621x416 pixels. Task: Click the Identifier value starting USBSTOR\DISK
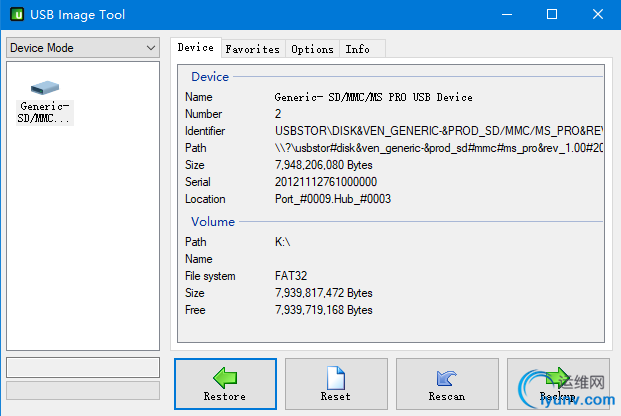pos(439,131)
